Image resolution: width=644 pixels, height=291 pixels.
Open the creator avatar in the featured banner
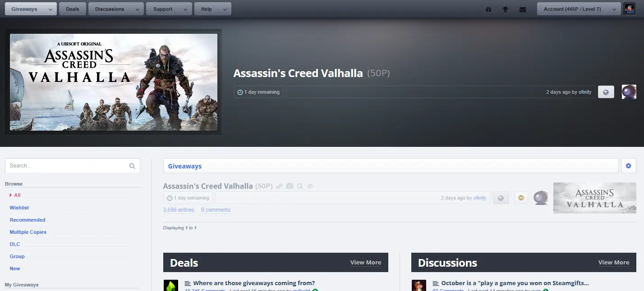click(629, 92)
